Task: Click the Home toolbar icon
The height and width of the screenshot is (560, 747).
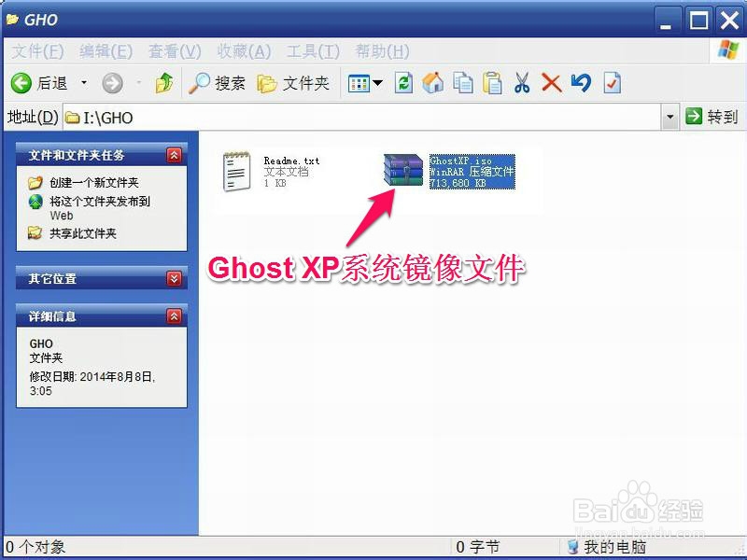Action: [x=432, y=83]
